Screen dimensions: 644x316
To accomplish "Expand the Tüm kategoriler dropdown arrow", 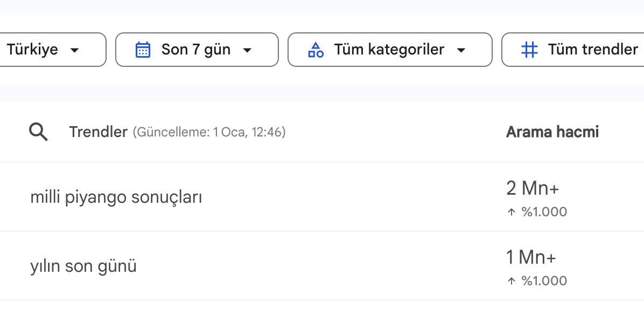I will [x=461, y=50].
